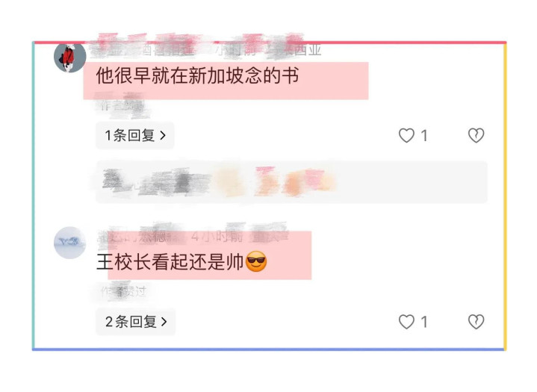Tap the like count beside 新加坡 comment heart
The image size is (537, 392).
coord(424,136)
